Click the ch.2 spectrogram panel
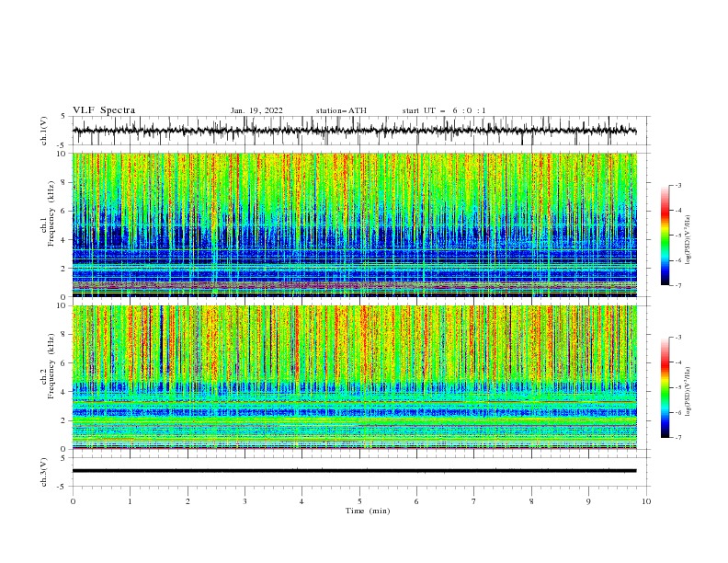Screen dimensions: 728x563 click(354, 377)
